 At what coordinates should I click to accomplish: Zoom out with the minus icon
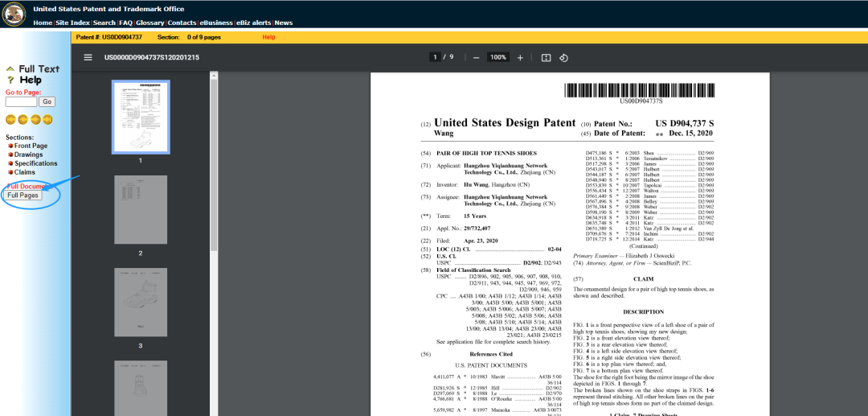476,58
